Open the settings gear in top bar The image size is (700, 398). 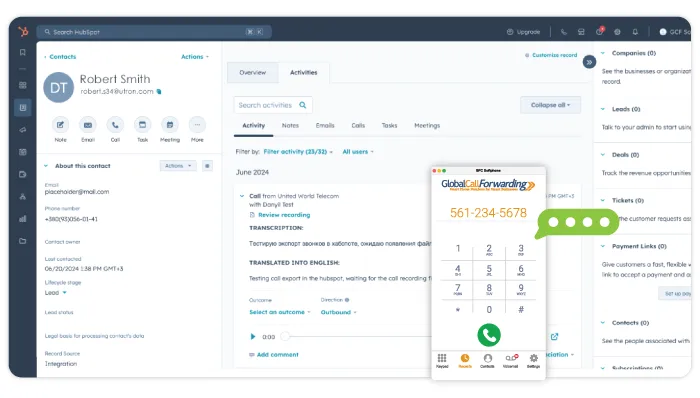[x=617, y=32]
